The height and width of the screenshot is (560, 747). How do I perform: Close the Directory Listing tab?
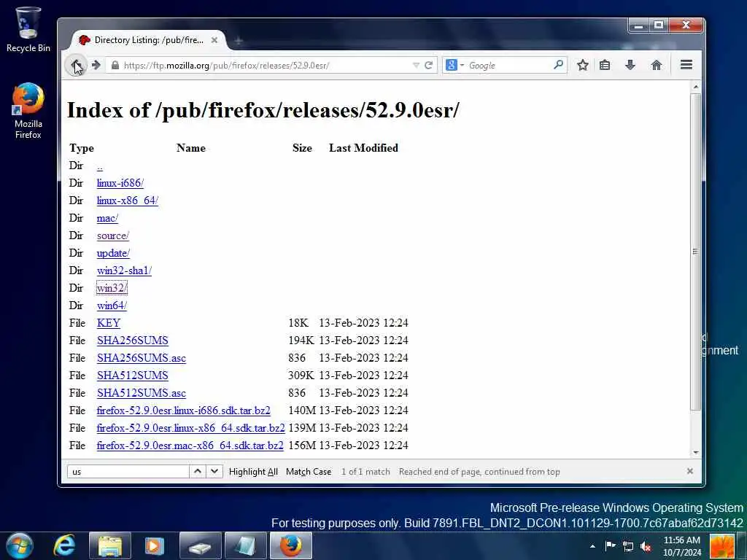[x=214, y=40]
